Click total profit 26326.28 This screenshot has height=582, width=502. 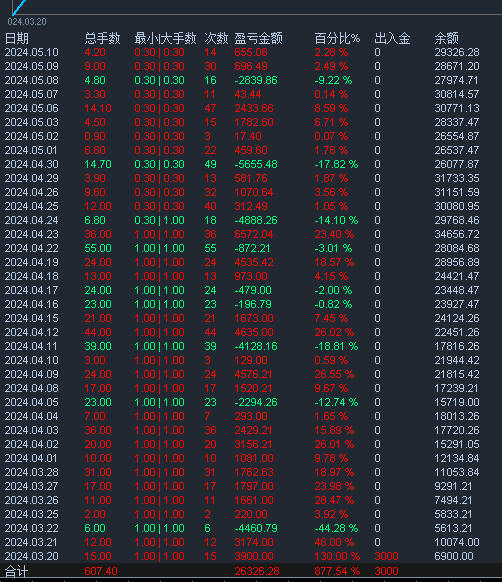(x=257, y=571)
